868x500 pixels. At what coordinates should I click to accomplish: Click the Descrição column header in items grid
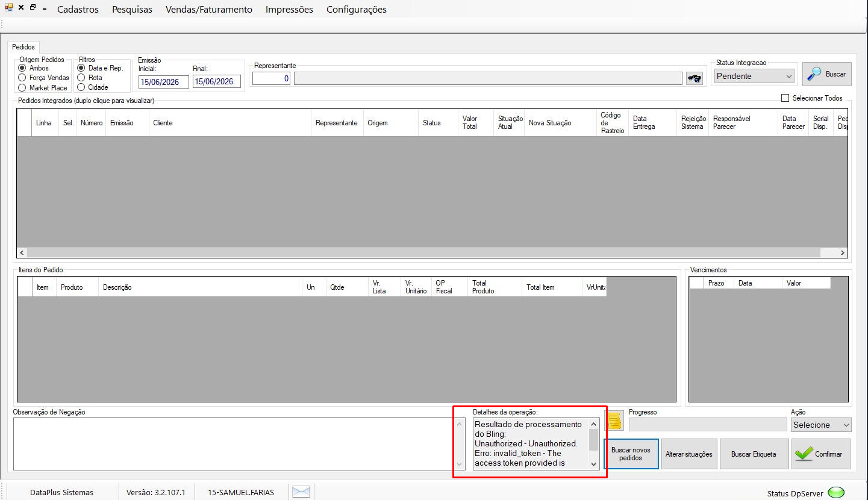pyautogui.click(x=200, y=287)
